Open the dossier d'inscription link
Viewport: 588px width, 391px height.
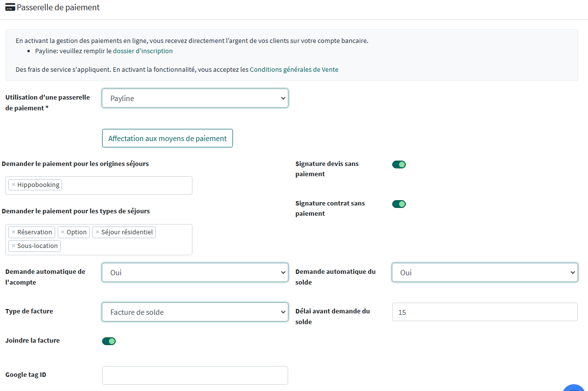click(143, 51)
